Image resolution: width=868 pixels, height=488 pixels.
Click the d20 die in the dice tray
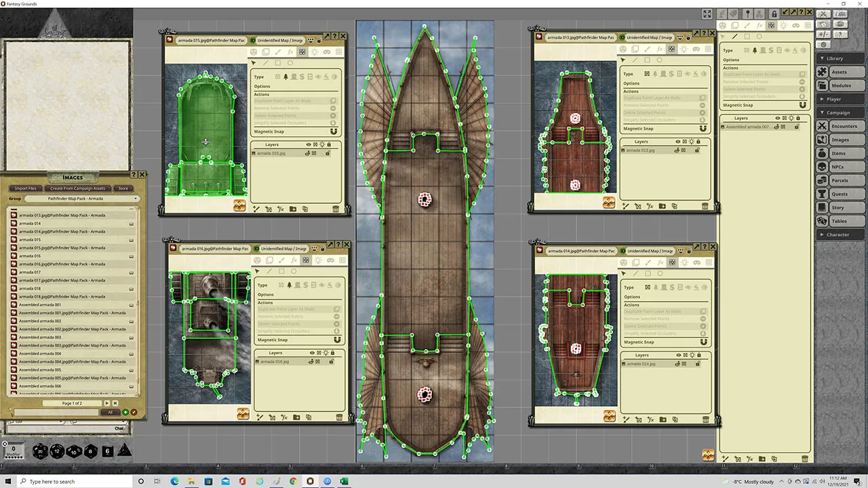pyautogui.click(x=41, y=451)
